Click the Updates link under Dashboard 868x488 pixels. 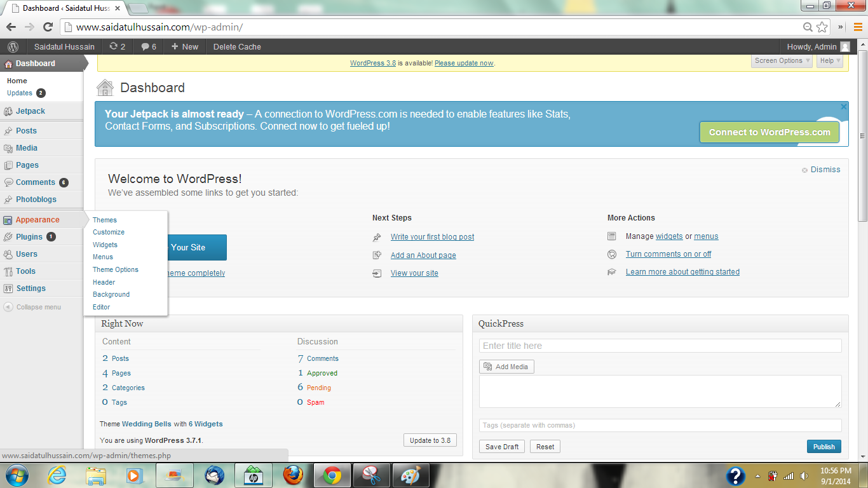point(20,93)
